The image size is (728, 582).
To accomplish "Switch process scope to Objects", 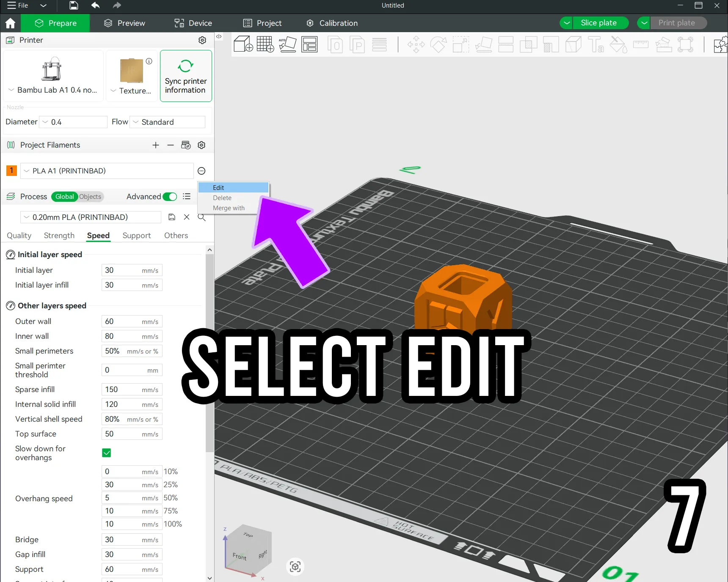I will (x=90, y=197).
